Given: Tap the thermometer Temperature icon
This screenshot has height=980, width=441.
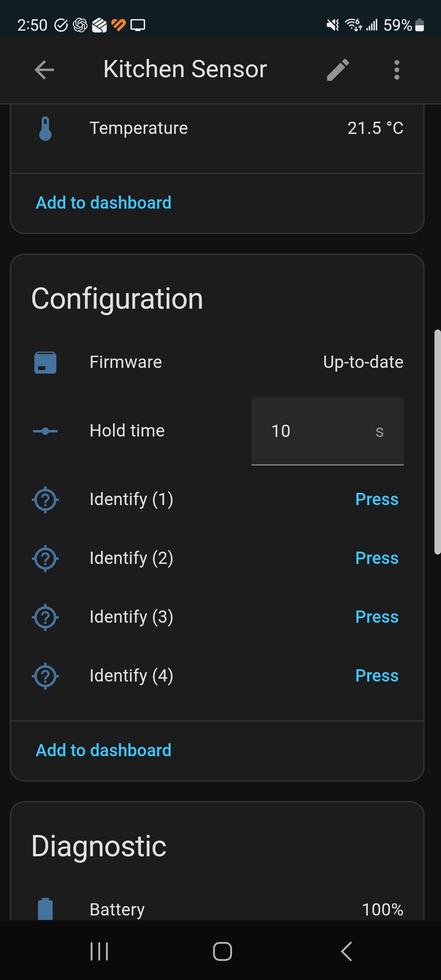Looking at the screenshot, I should tap(45, 129).
